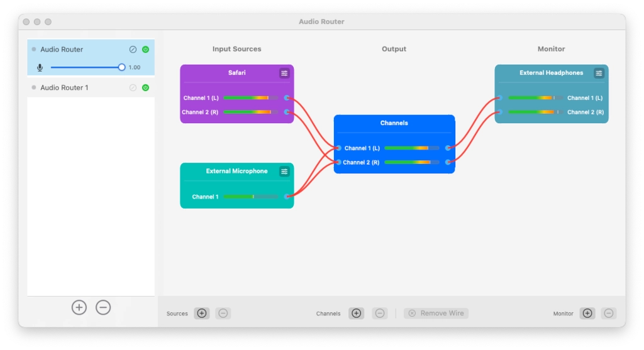644x350 pixels.
Task: Remove an input source with Sources minus
Action: click(223, 314)
